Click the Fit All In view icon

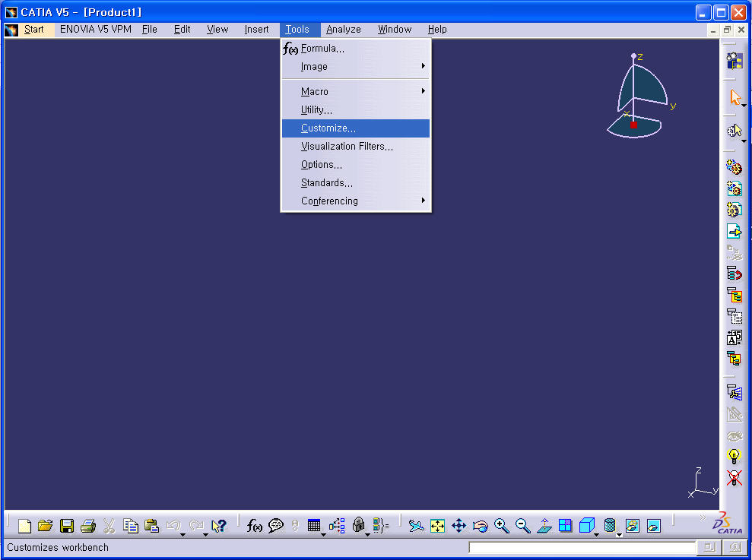pos(437,526)
